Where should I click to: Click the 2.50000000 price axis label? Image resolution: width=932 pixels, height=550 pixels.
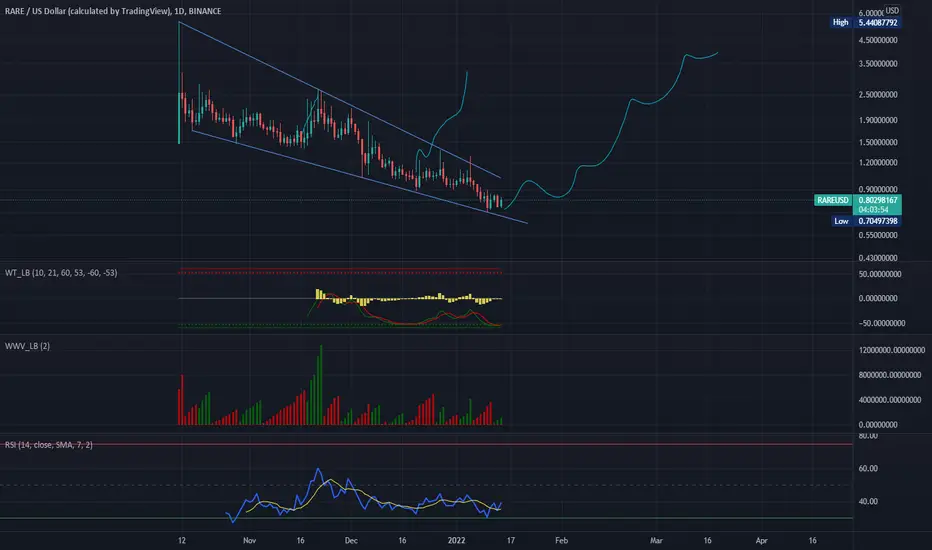point(877,95)
